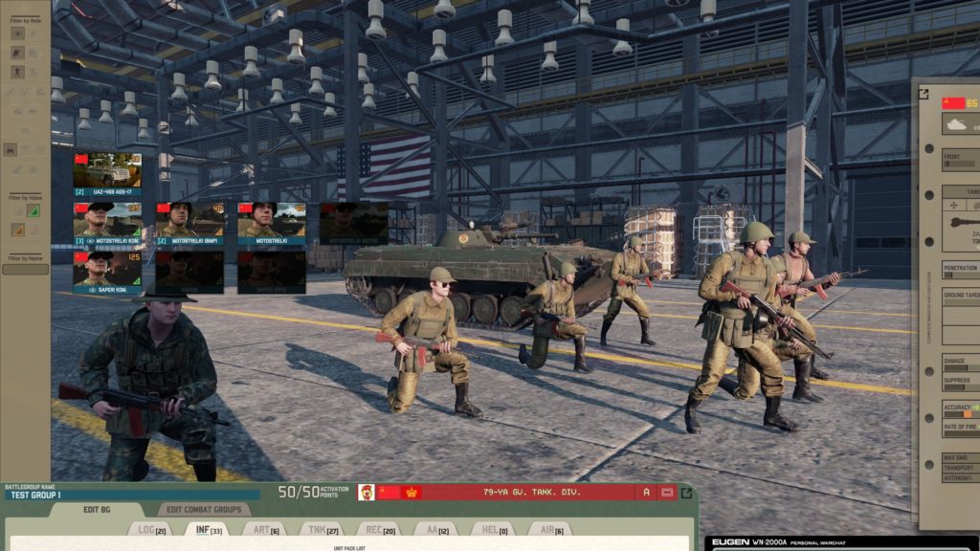The image size is (980, 551).
Task: Select the UAZ-469 AGS-17 unit card
Action: pyautogui.click(x=107, y=174)
